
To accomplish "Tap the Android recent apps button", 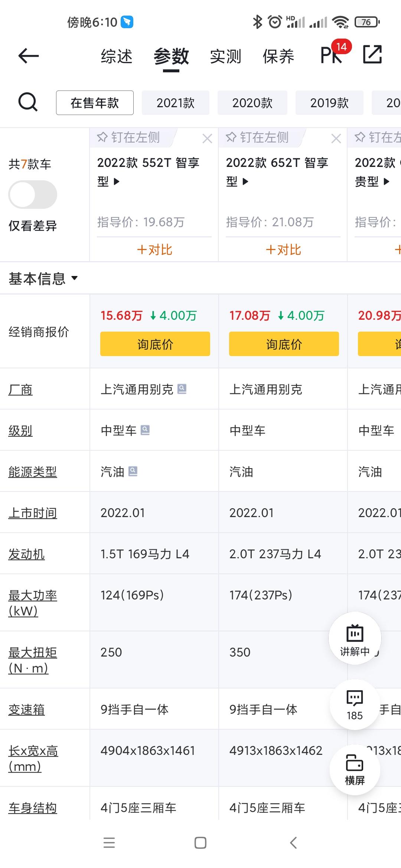I will [109, 843].
